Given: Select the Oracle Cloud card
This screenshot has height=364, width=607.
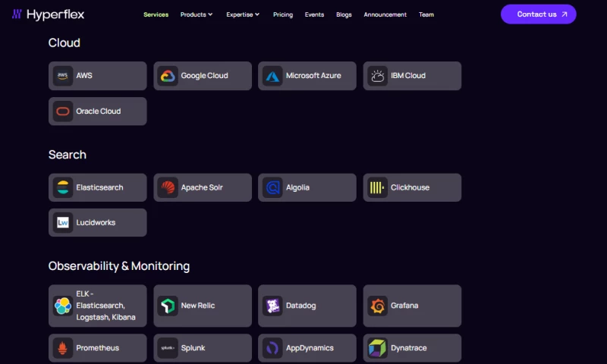Looking at the screenshot, I should (98, 111).
